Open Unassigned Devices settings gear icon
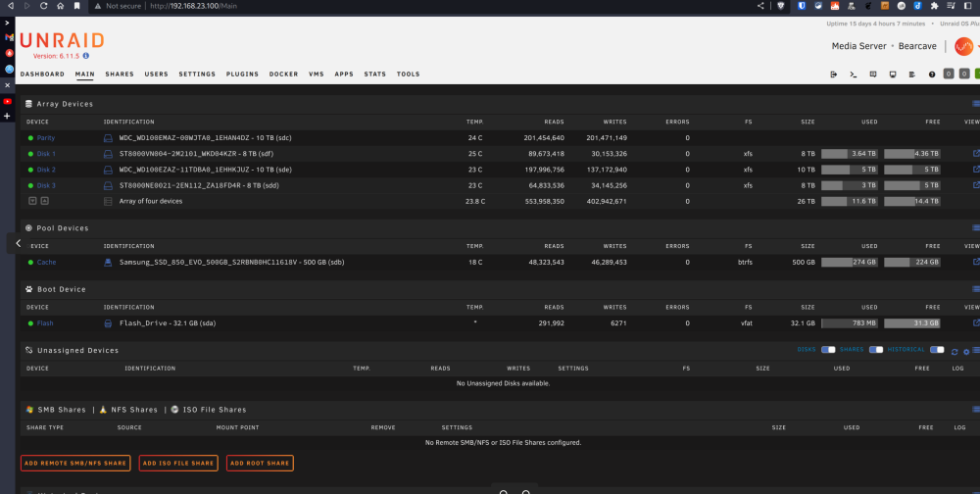The image size is (980, 494). point(966,352)
